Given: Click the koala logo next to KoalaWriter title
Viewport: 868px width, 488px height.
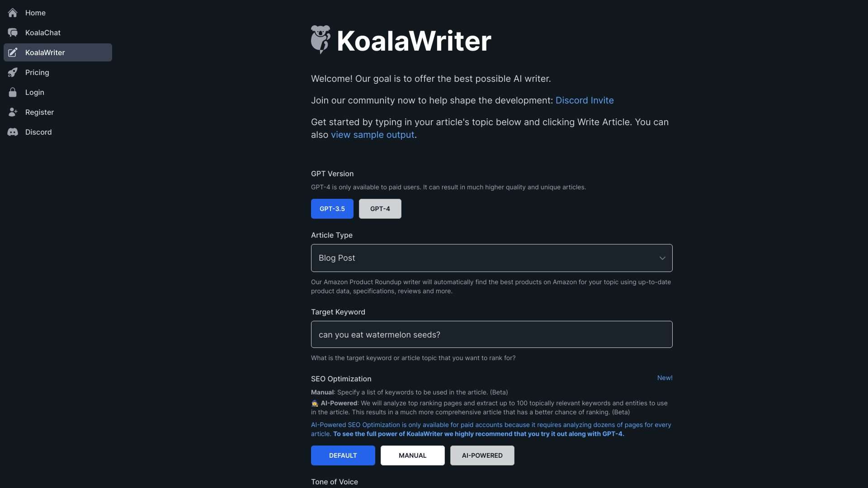Looking at the screenshot, I should [321, 40].
